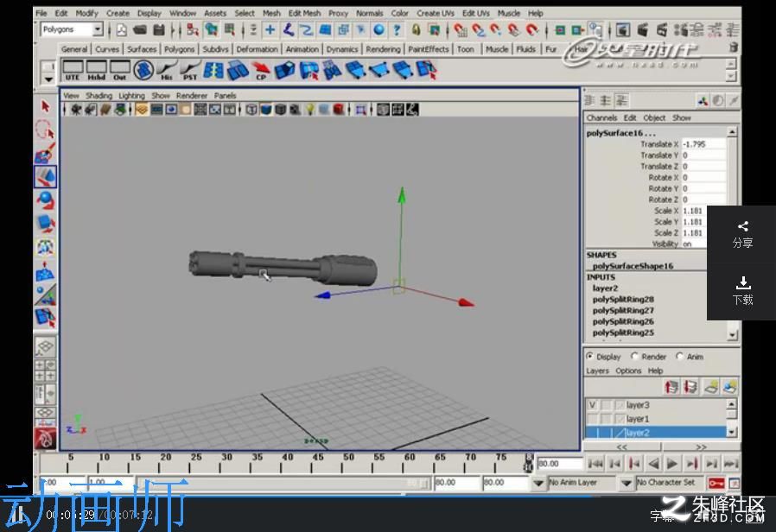Select the Render radio button
776x532 pixels.
click(x=634, y=356)
